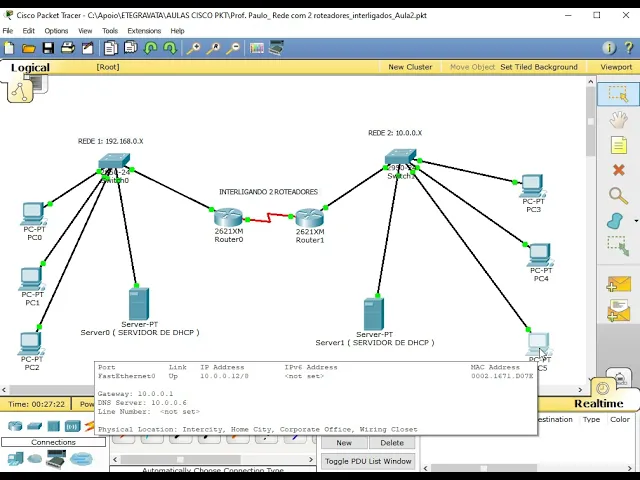Zoom in with the plus magnifier icon

193,48
